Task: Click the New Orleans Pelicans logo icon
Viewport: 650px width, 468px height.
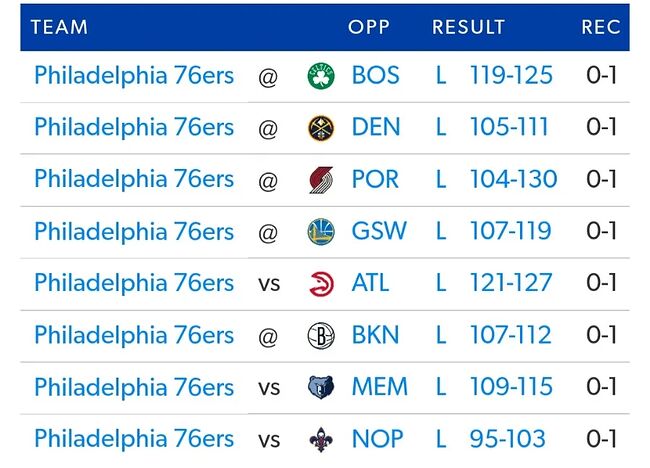Action: (321, 439)
